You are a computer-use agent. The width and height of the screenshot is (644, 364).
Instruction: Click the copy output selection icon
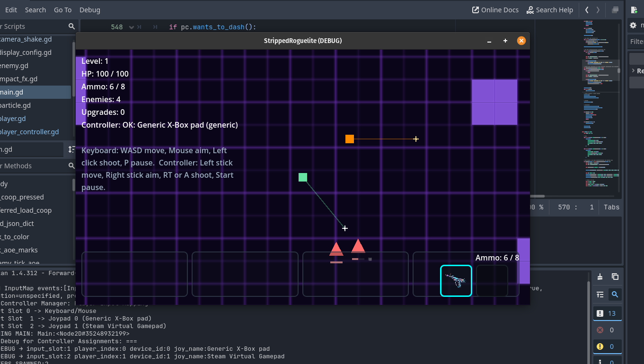point(615,277)
